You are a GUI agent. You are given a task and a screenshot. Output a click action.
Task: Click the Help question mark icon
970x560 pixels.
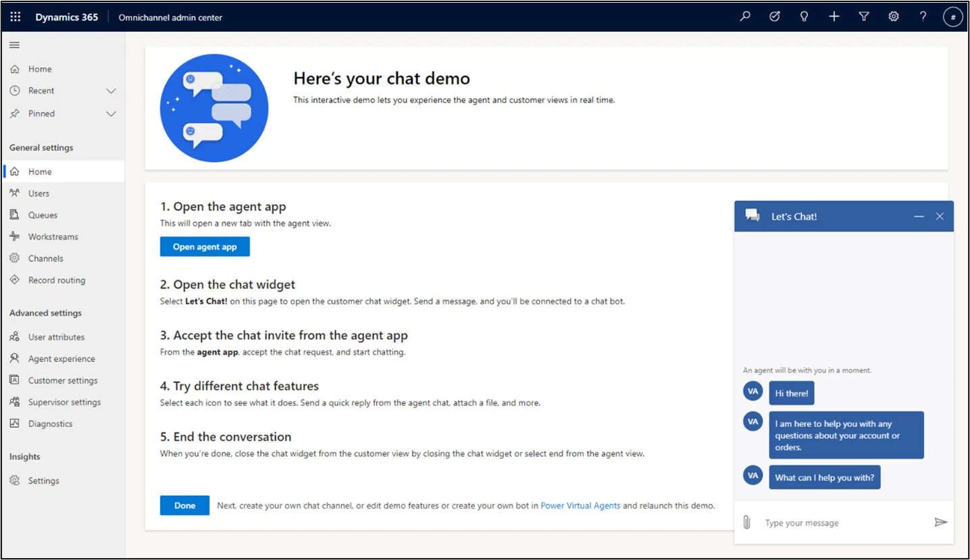coord(923,16)
